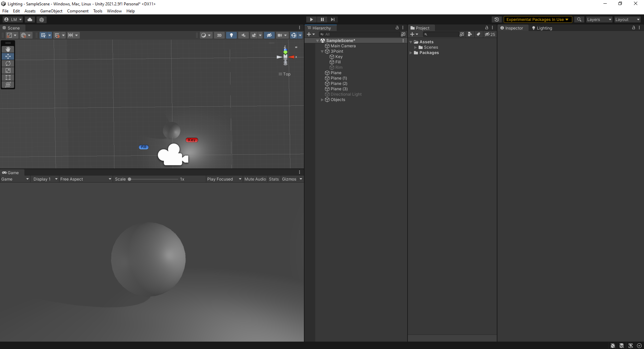Open Scene draw mode dropdown
The image size is (644, 349).
(x=206, y=35)
